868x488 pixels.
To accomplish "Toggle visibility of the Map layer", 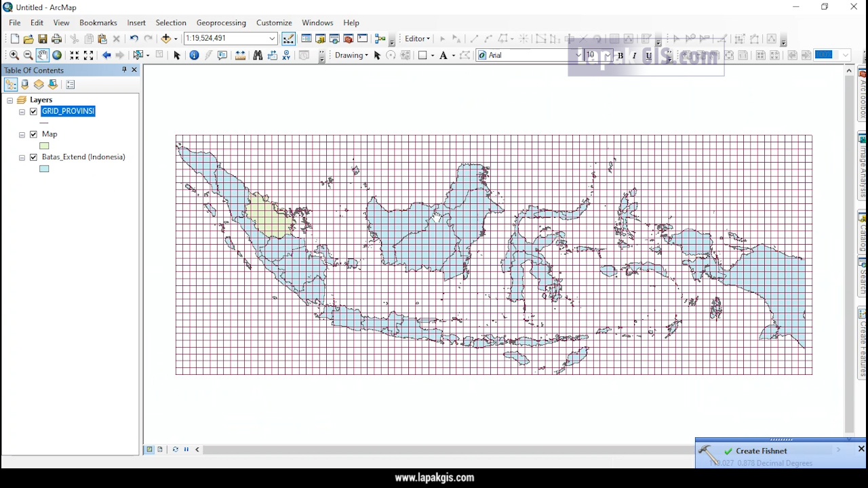I will coord(33,134).
